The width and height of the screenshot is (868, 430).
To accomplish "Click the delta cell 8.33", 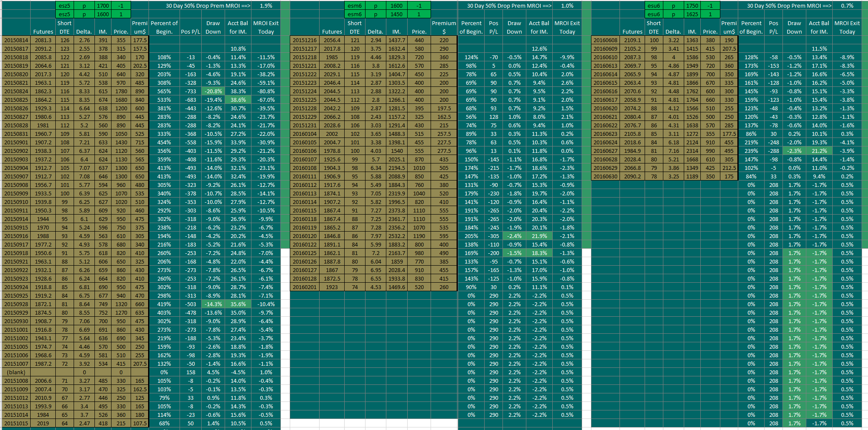I will click(x=84, y=92).
